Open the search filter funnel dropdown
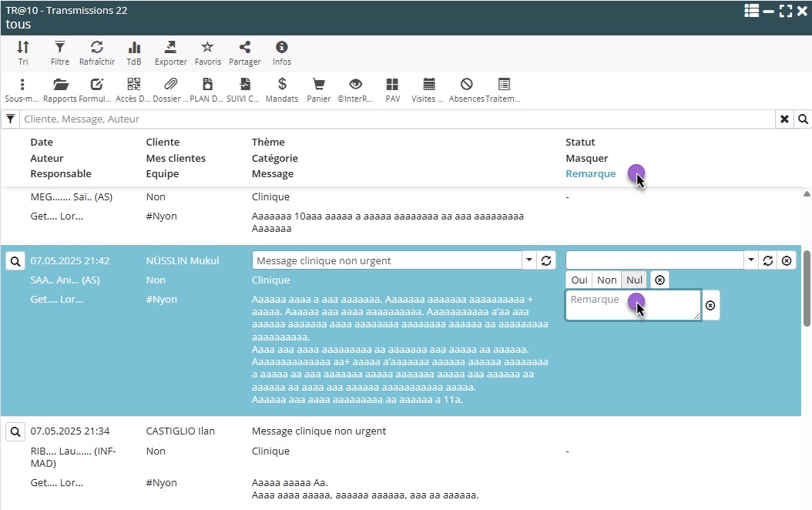The height and width of the screenshot is (510, 812). 10,119
